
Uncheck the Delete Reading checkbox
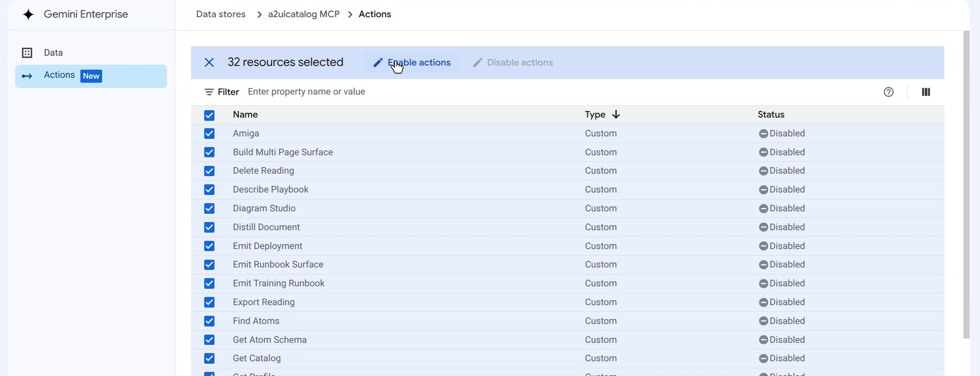[x=209, y=171]
